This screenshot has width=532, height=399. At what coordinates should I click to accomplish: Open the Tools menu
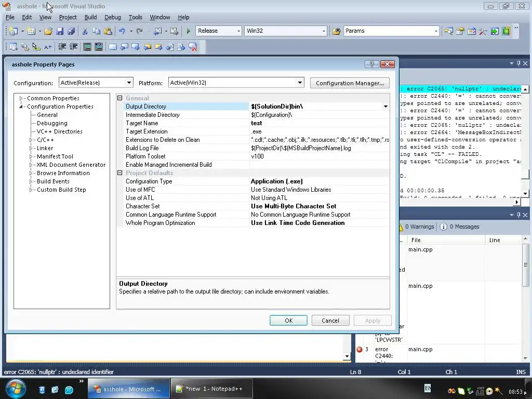tap(136, 17)
